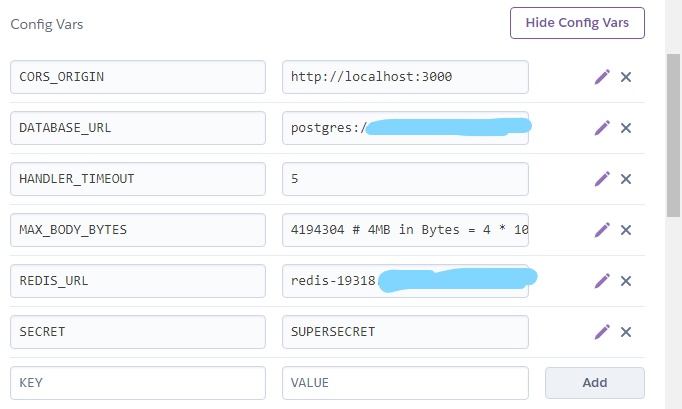Edit the HANDLER_TIMEOUT config var
The height and width of the screenshot is (409, 682).
[x=602, y=179]
